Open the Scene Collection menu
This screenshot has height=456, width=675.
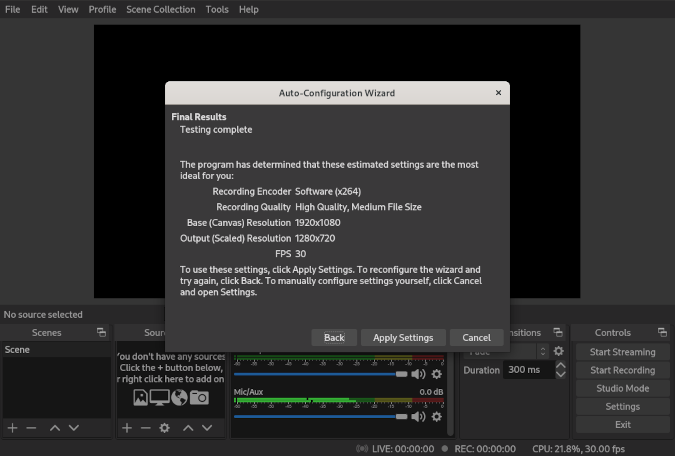160,9
